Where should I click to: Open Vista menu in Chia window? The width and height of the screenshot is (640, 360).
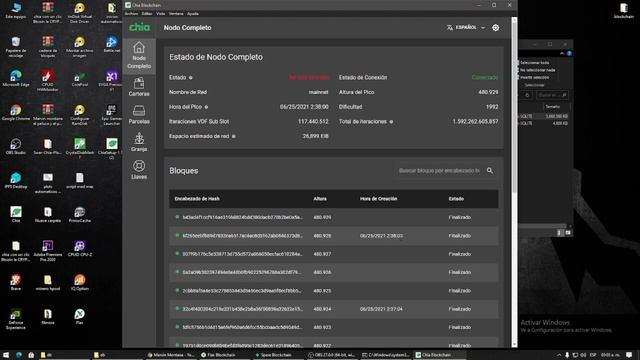click(160, 14)
